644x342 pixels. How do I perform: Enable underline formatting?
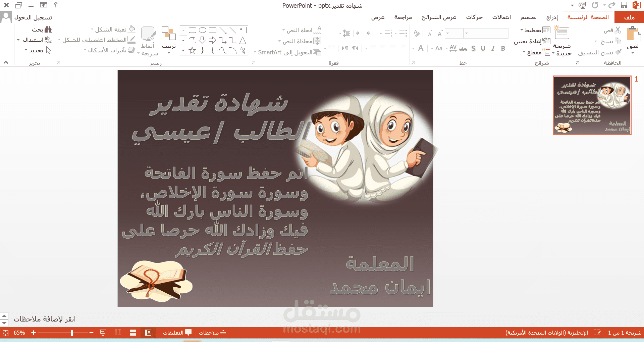[x=483, y=49]
